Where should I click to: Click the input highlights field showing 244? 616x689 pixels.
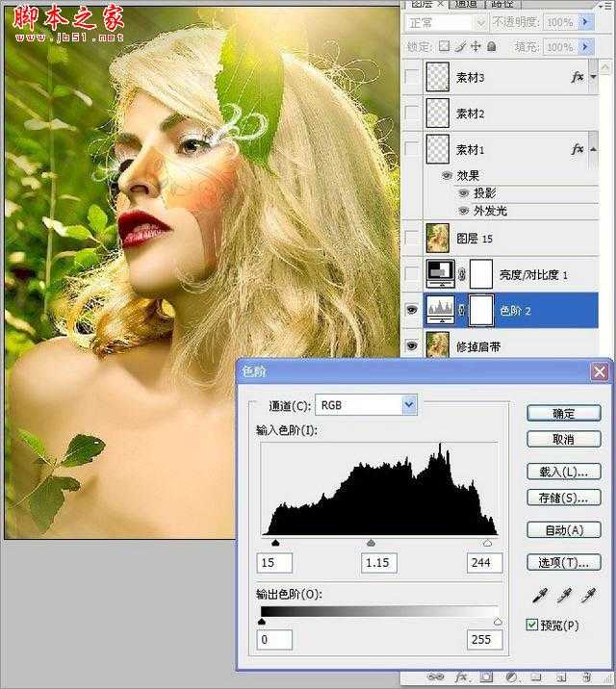click(x=485, y=562)
